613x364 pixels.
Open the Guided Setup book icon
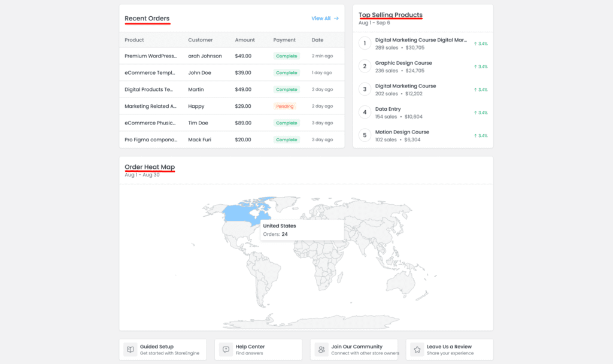click(x=130, y=349)
